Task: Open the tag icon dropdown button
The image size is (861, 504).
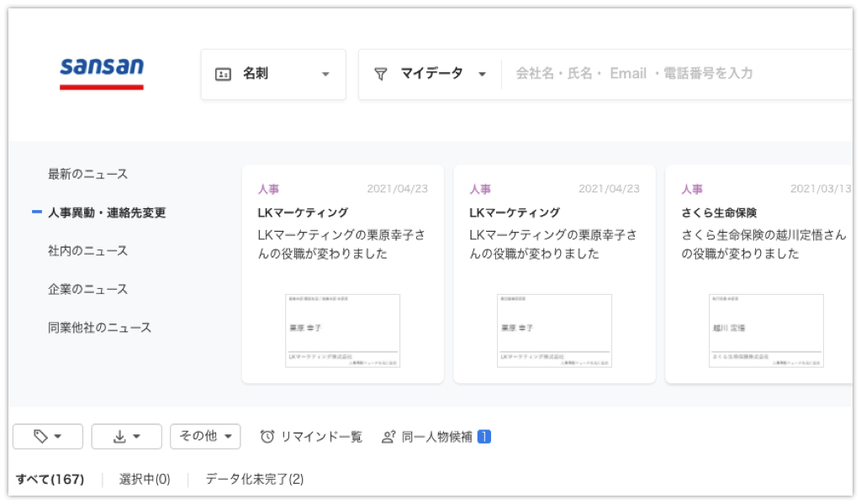Action: point(47,436)
